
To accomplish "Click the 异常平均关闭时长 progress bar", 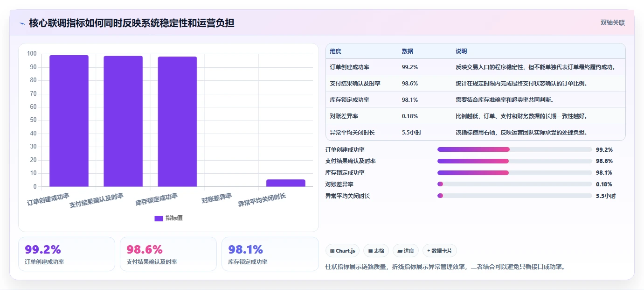I will [514, 196].
